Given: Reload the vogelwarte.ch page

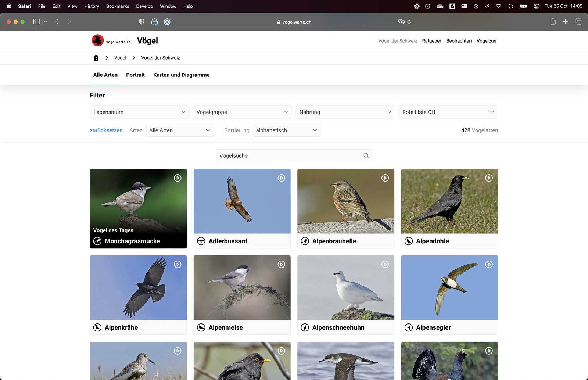Looking at the screenshot, I should click(x=409, y=22).
